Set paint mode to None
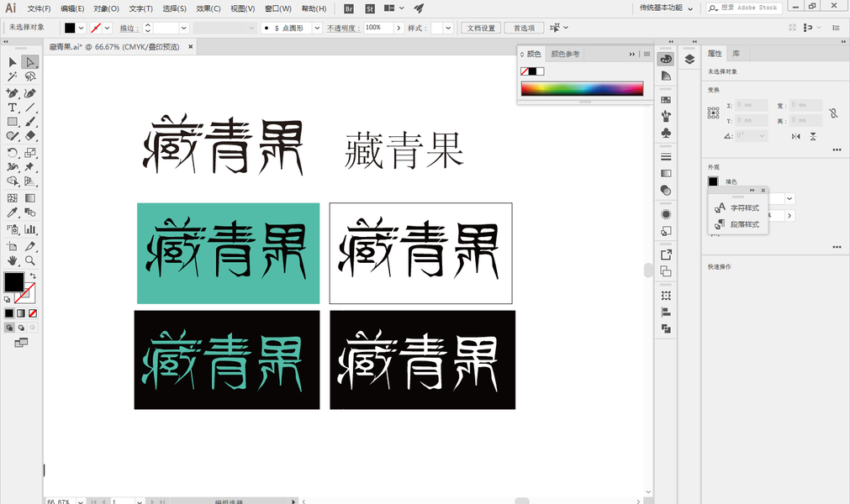850x504 pixels. 33,313
